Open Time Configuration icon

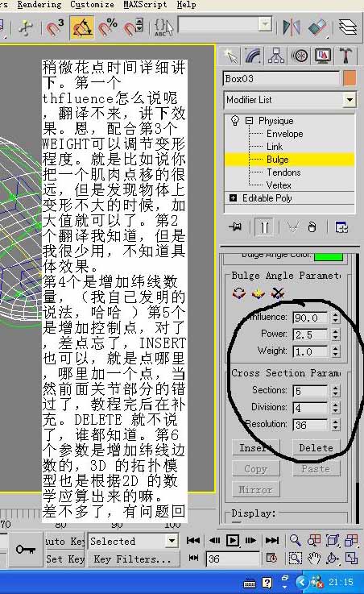(271, 559)
